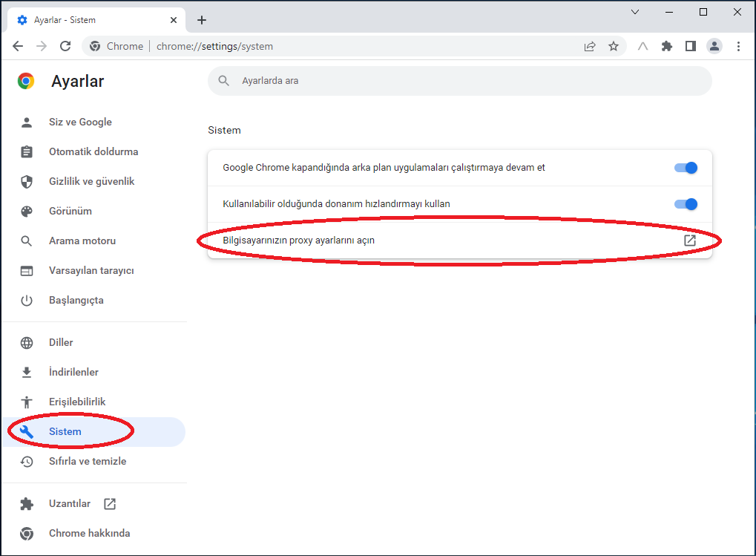This screenshot has height=556, width=756.
Task: Share this page via the share icon
Action: (590, 46)
